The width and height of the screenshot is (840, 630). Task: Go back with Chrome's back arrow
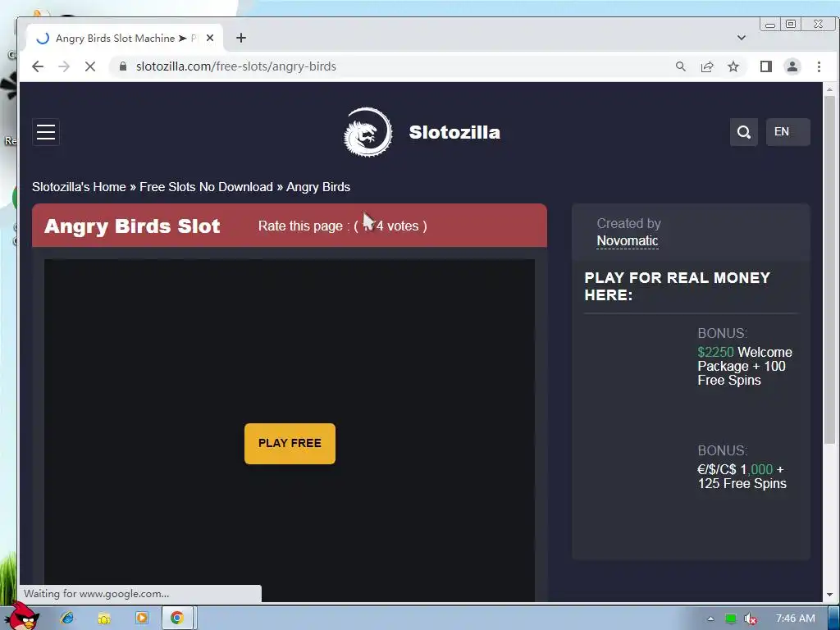point(38,66)
